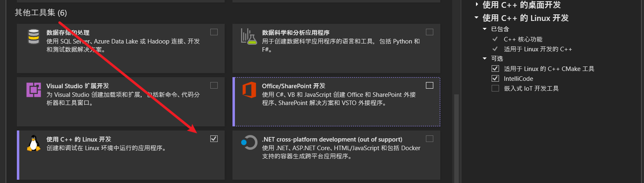Uncheck 适用于 Linux 的 C++ CMake 工具 option
Screen dimensions: 644x183
[x=495, y=69]
